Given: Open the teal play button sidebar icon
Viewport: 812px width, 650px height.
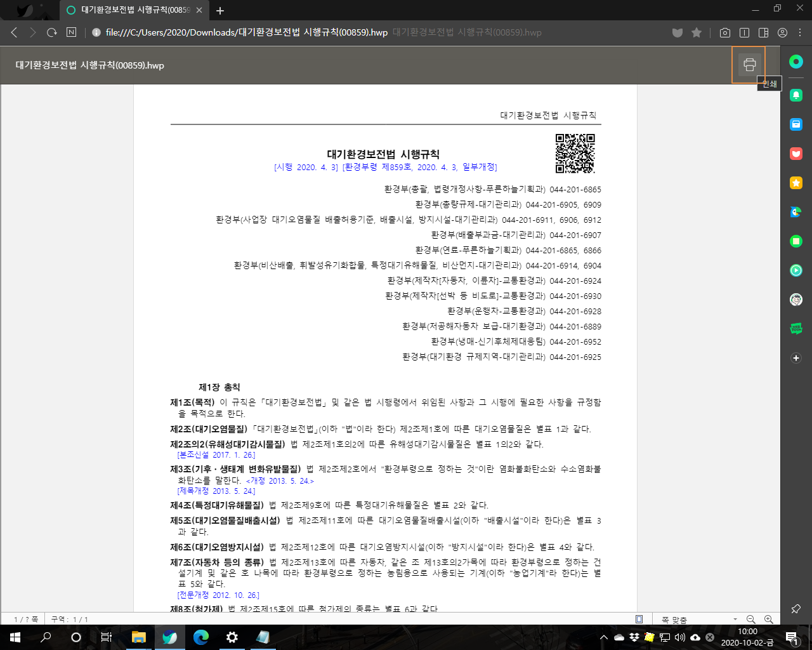Looking at the screenshot, I should click(x=796, y=270).
